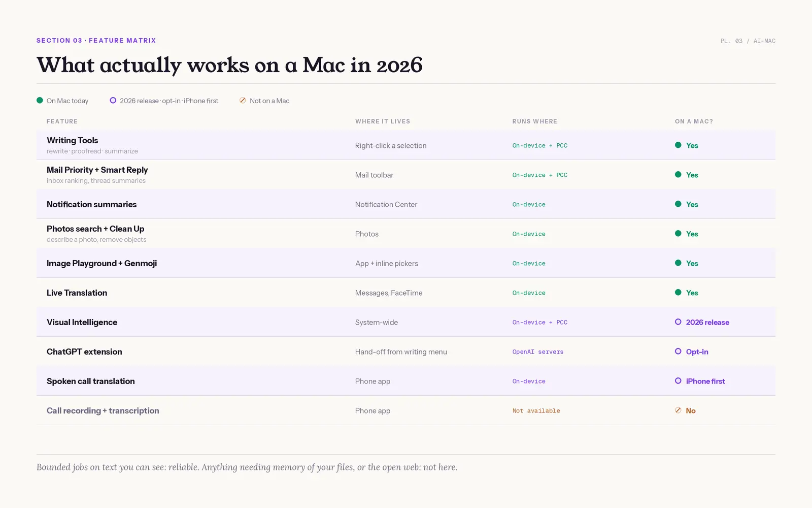
Task: Click 'Yes' in the Writing Tools row
Action: (692, 145)
